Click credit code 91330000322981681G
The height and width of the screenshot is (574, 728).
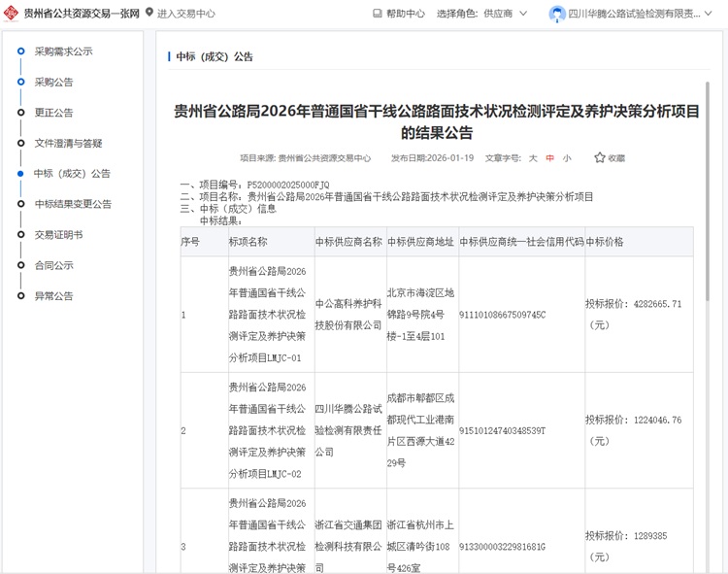pos(503,547)
